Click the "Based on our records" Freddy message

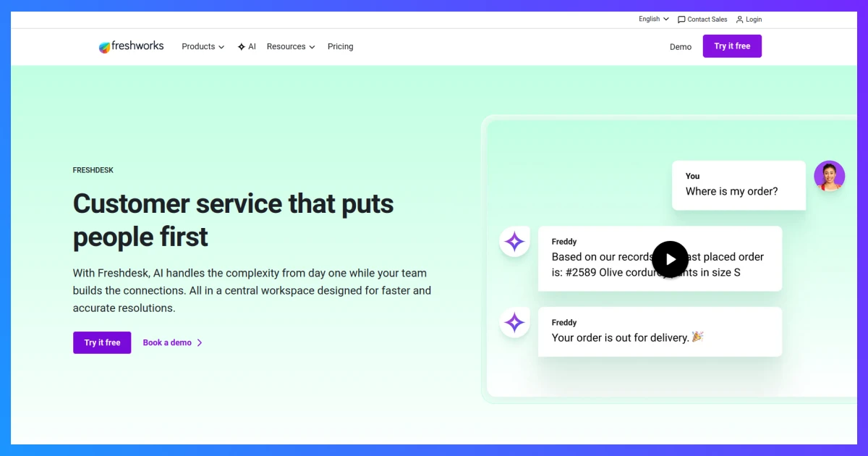click(660, 258)
